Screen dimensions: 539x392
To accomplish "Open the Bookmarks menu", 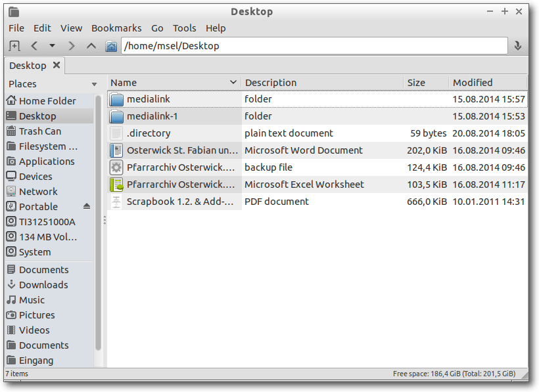I will tap(116, 28).
